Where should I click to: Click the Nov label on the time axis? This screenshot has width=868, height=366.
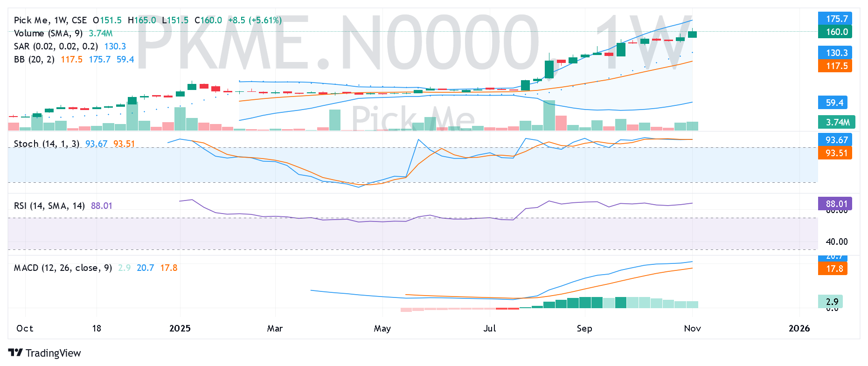pos(693,328)
